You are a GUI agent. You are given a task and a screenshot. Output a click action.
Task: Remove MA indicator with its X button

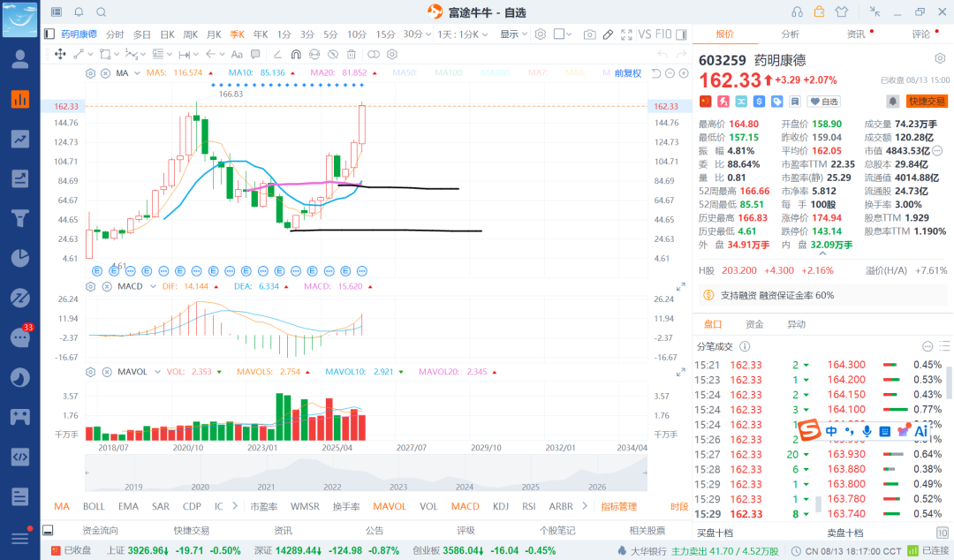coord(105,73)
